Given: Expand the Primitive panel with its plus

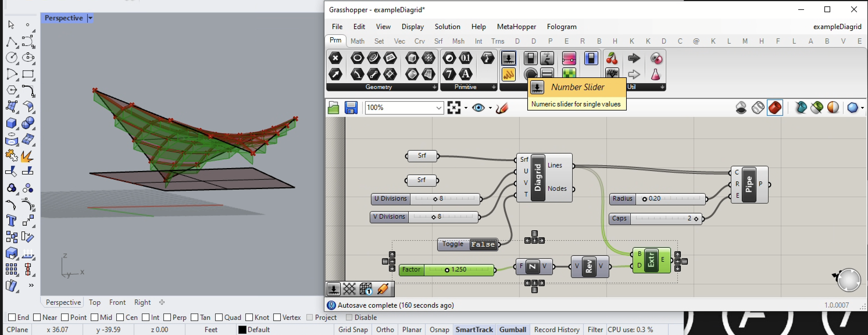Looking at the screenshot, I should point(494,87).
